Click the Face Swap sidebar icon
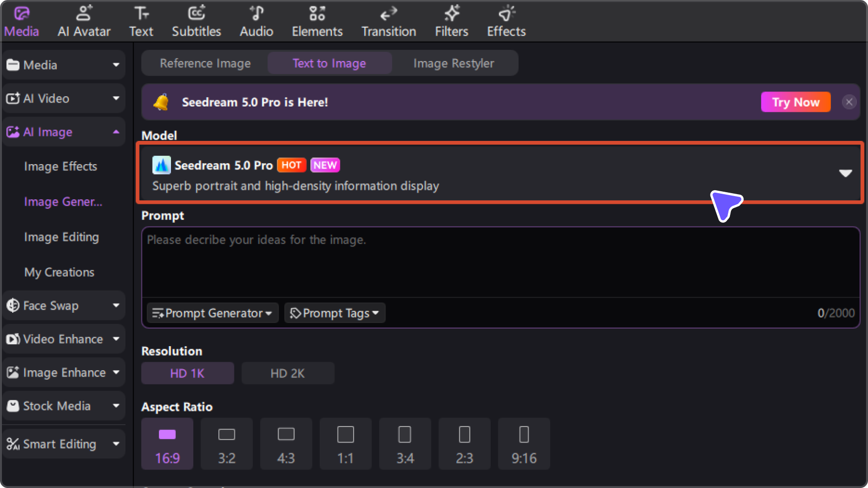 (13, 305)
